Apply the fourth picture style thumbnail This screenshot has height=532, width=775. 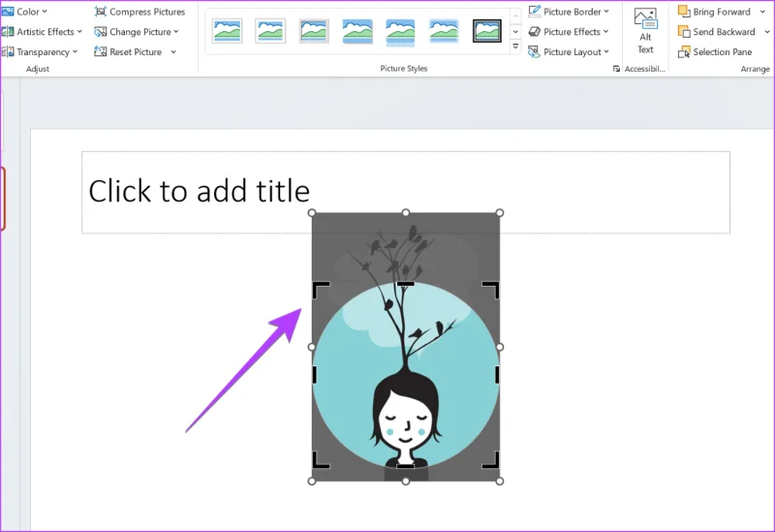[x=357, y=31]
